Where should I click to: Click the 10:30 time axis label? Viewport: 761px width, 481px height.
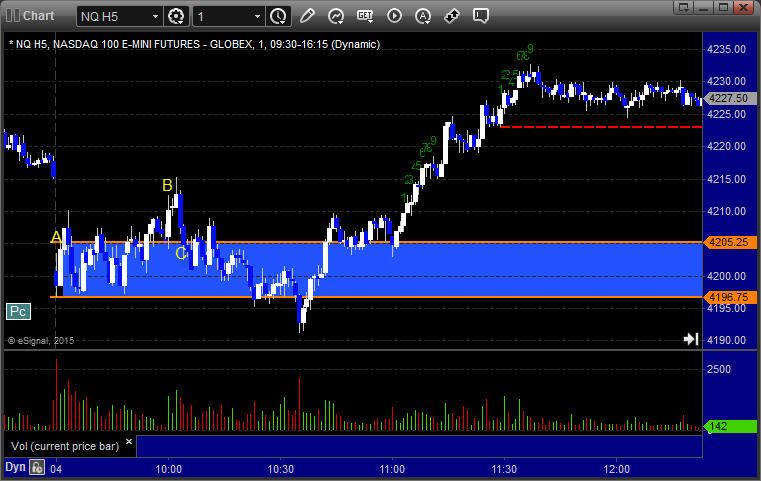tap(281, 469)
